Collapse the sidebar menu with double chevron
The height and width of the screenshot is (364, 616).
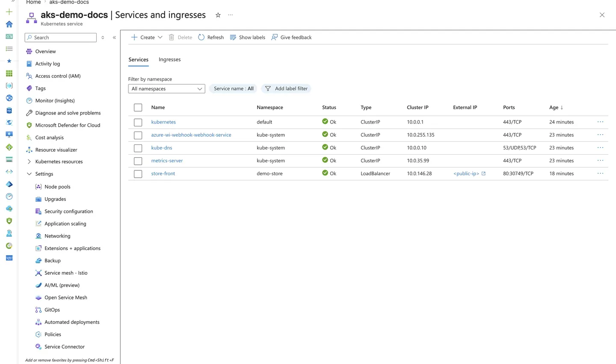coord(114,38)
